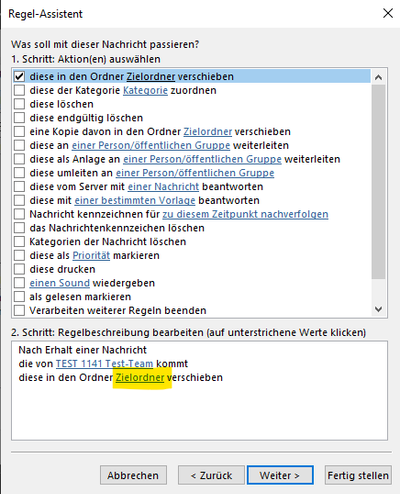
Task: Open the 'einer Nachricht' link
Action: [x=163, y=187]
